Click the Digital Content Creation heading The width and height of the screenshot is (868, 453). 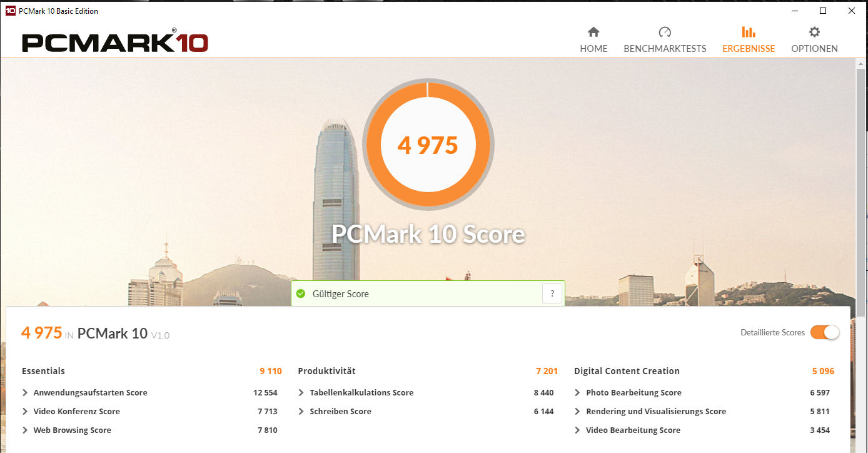pyautogui.click(x=627, y=371)
